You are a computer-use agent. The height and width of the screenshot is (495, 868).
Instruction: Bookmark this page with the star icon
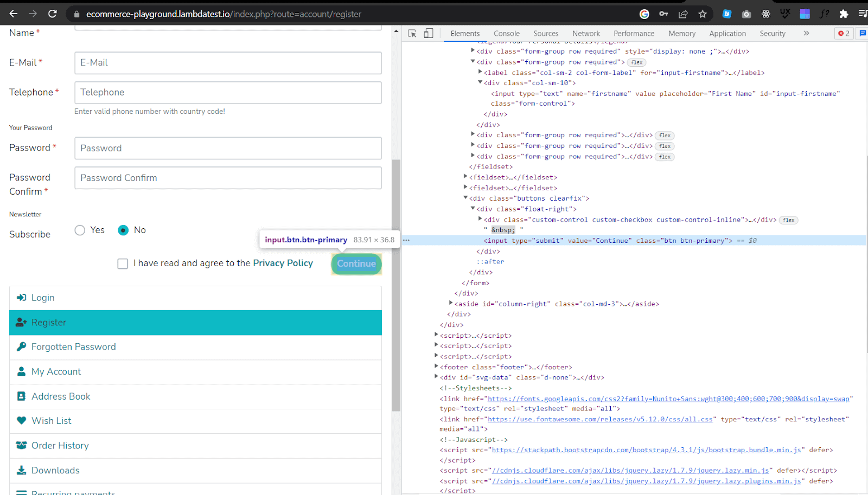click(703, 14)
